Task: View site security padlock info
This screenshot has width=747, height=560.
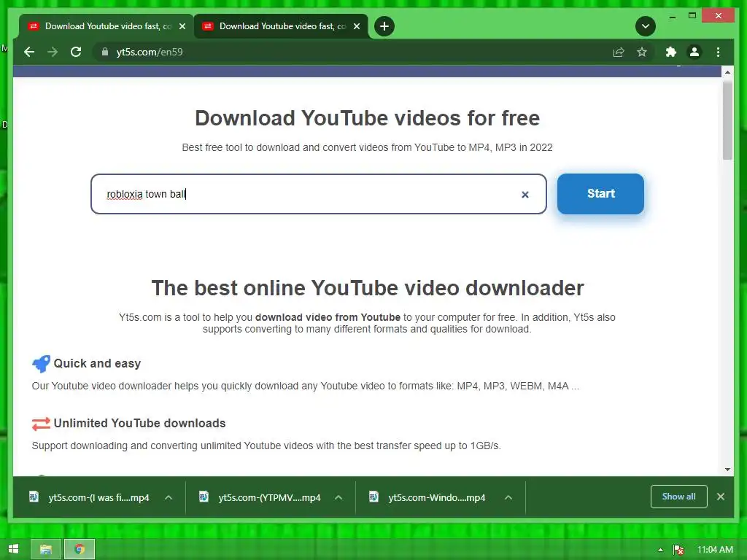Action: (105, 52)
